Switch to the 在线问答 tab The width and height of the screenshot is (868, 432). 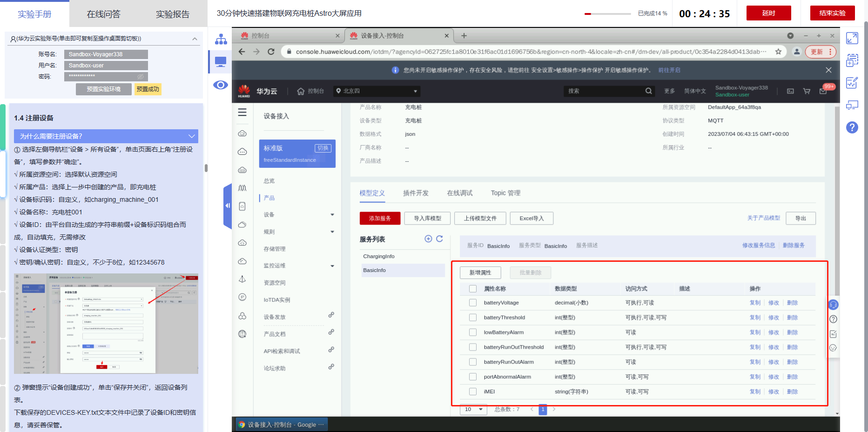(103, 14)
